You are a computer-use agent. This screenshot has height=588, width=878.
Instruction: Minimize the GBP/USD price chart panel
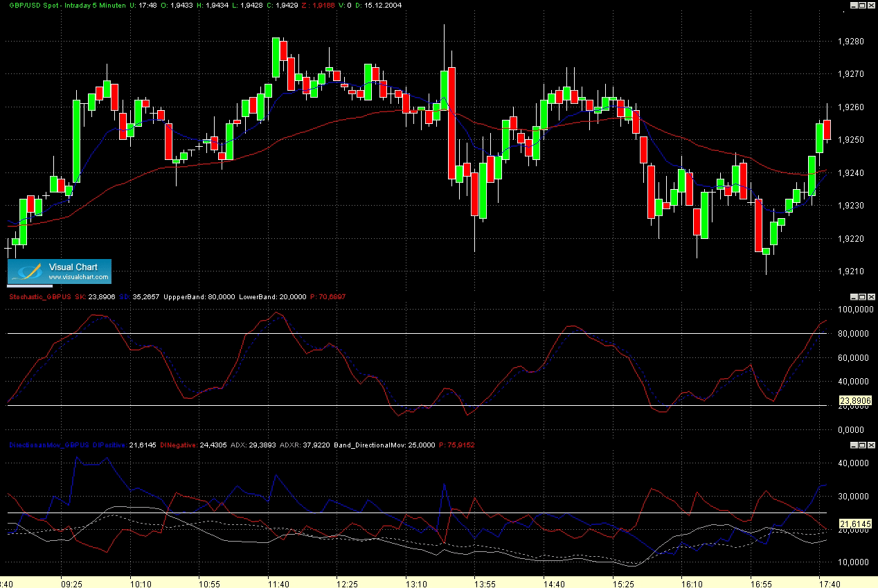(x=853, y=5)
